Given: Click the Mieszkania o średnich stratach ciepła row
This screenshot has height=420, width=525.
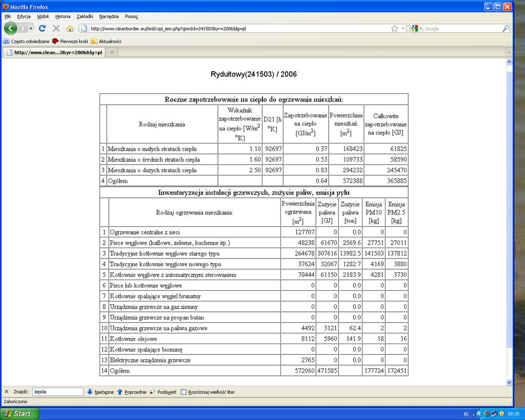Looking at the screenshot, I should pyautogui.click(x=254, y=159).
